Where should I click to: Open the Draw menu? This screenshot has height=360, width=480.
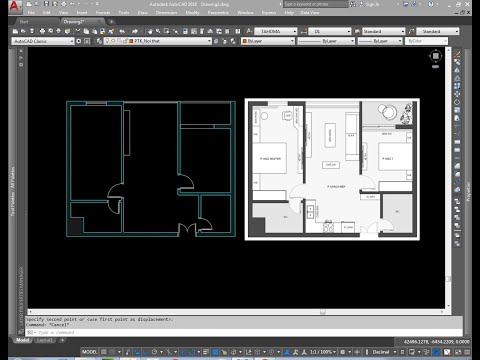143,13
